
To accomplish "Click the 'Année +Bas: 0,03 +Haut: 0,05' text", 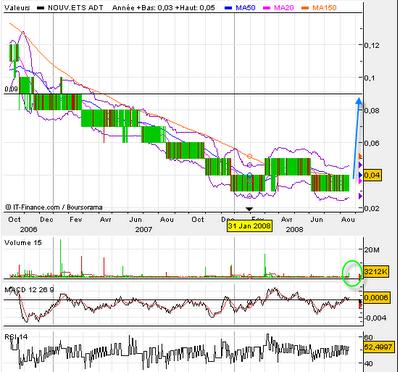I will pos(164,8).
